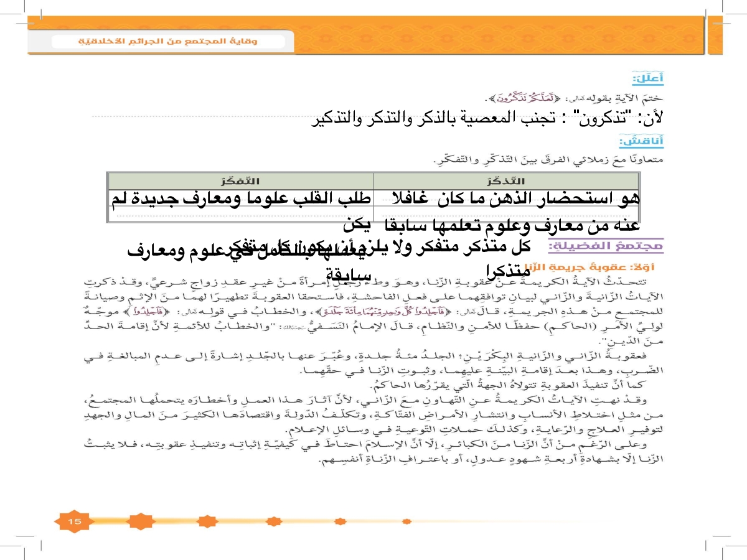Click the page number 15 badge
Image resolution: width=747 pixels, height=560 pixels.
click(x=75, y=521)
